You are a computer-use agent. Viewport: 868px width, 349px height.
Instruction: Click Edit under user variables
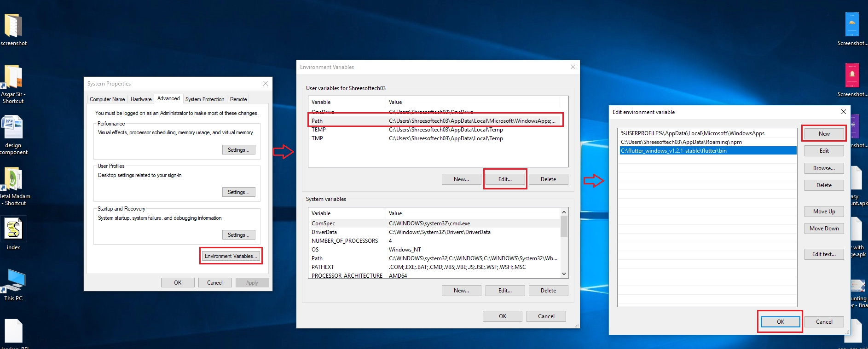coord(505,179)
